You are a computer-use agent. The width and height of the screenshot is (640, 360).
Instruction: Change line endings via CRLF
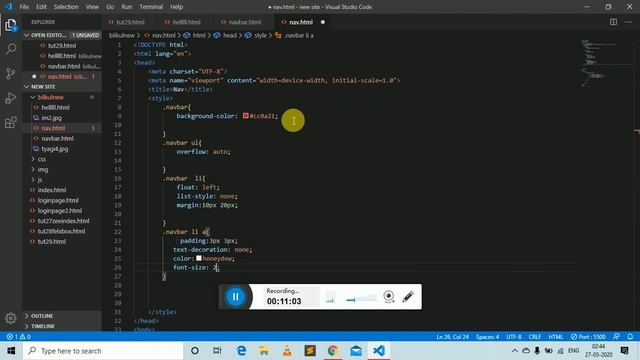click(x=535, y=337)
